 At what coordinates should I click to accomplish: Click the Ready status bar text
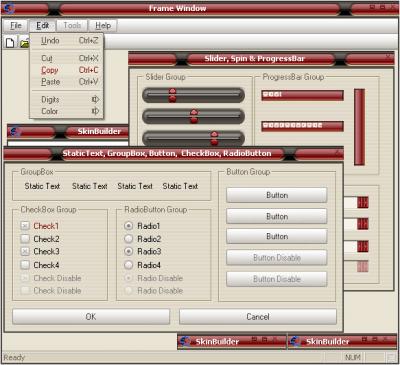(14, 357)
